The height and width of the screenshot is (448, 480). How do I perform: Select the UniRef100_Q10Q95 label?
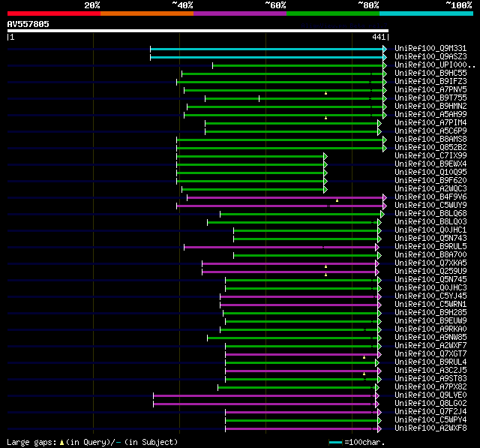click(430, 173)
